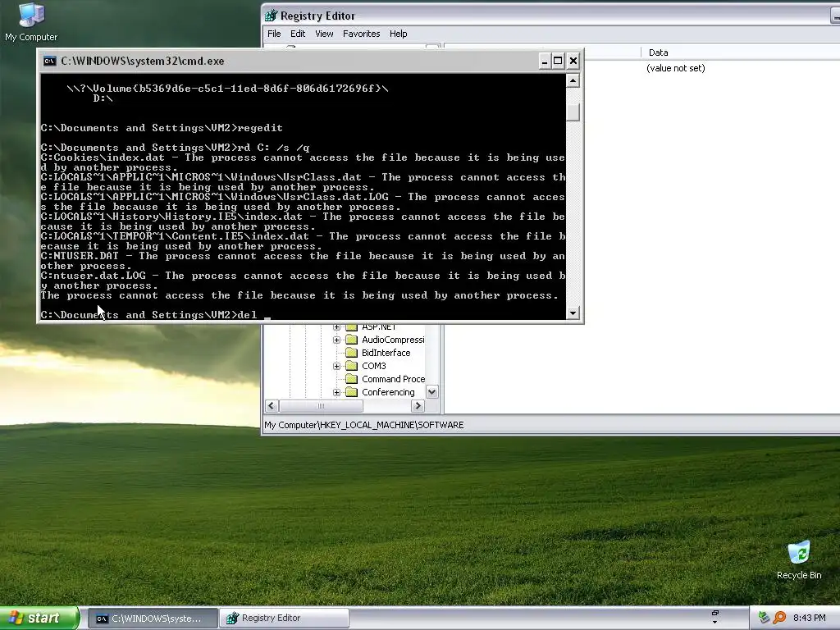Click registry tree scroll-down arrow

[x=431, y=392]
